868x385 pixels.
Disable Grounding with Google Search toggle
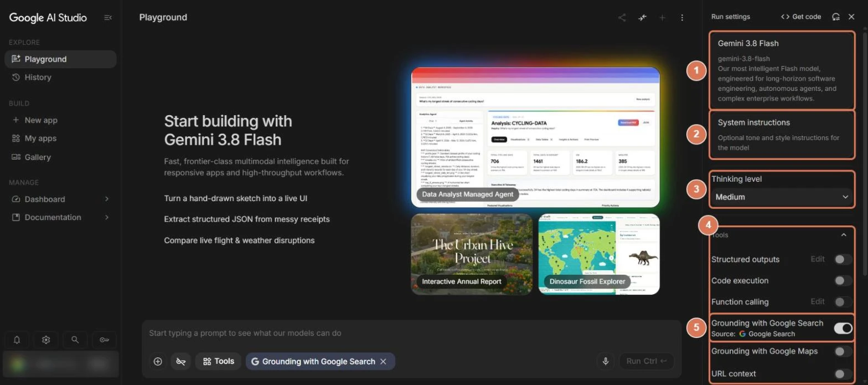(x=843, y=328)
